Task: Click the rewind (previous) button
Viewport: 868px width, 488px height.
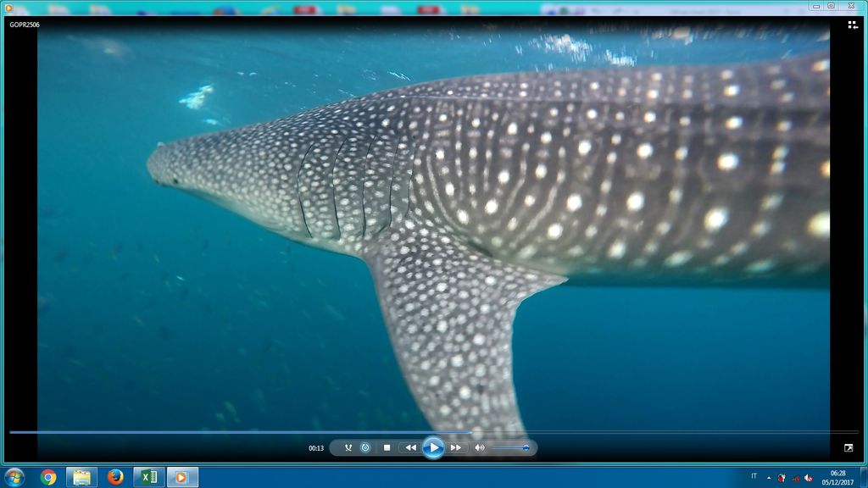Action: pos(410,447)
